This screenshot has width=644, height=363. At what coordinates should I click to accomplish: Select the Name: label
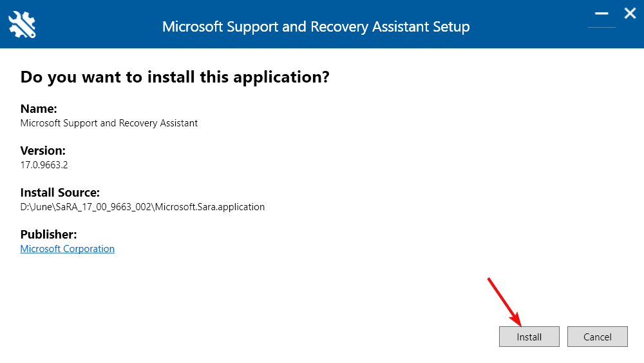[x=39, y=109]
